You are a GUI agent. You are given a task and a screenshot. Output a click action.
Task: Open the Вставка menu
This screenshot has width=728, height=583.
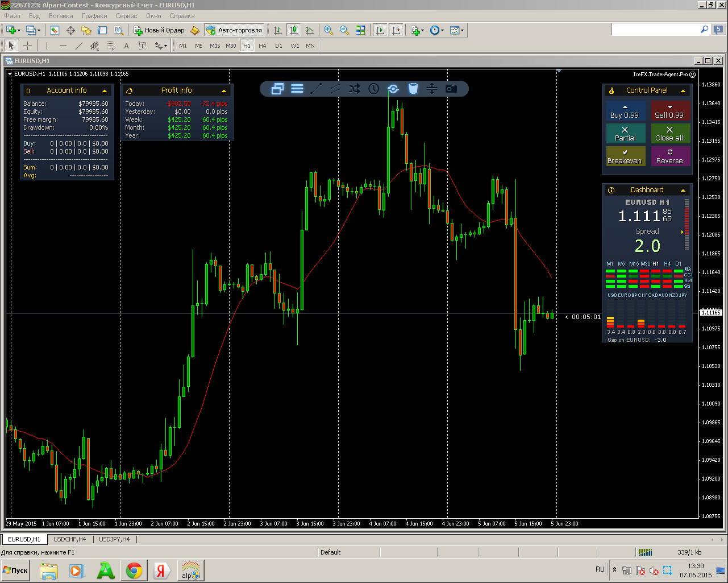(61, 16)
